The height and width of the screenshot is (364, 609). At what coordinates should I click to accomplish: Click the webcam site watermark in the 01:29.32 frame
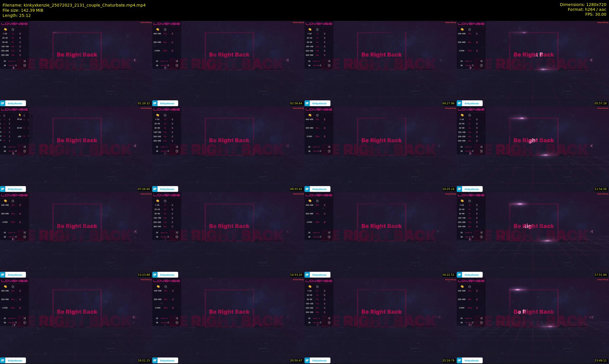[146, 23]
